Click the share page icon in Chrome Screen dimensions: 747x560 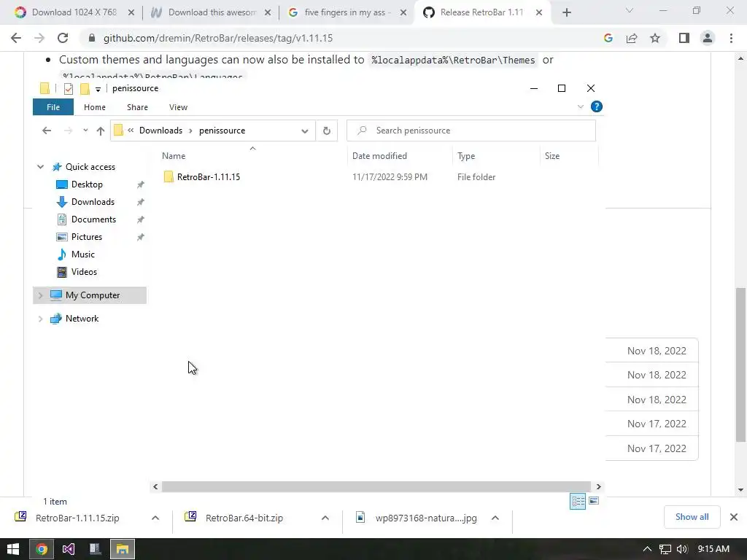632,38
